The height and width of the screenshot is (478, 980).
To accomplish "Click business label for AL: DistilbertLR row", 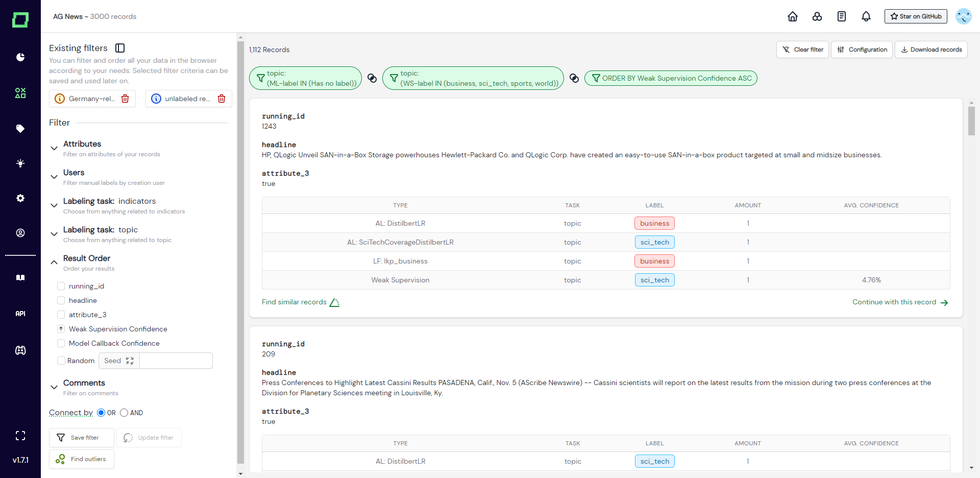I will (x=654, y=223).
